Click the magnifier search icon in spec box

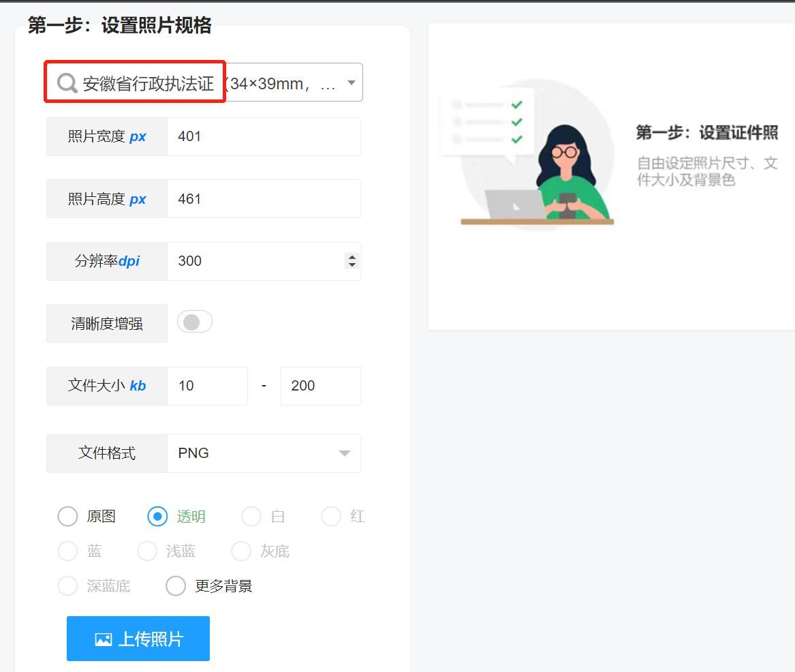tap(65, 82)
